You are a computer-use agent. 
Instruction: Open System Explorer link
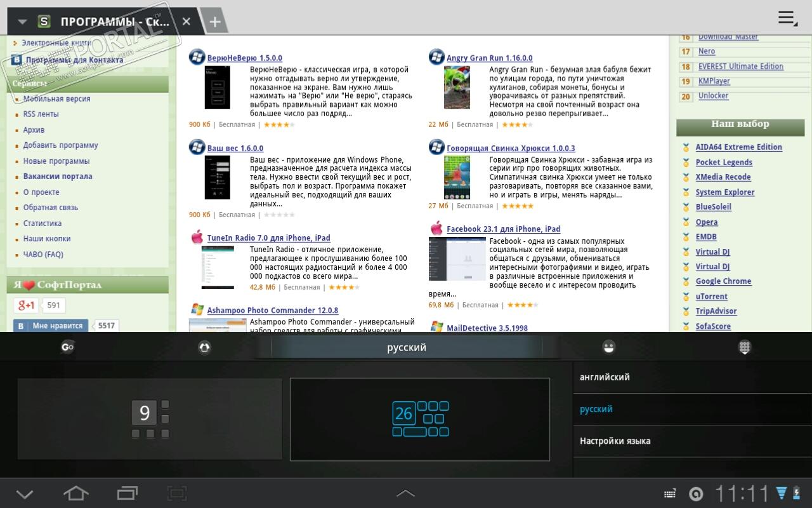point(725,192)
